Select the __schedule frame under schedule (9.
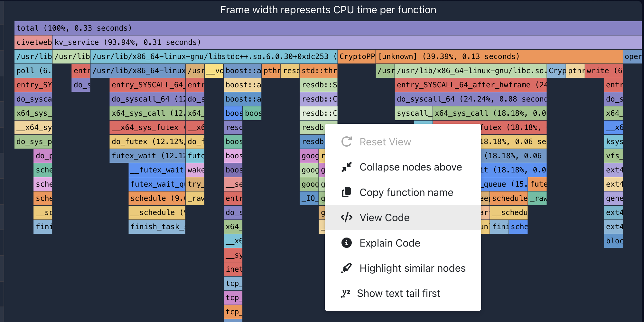 click(x=157, y=212)
